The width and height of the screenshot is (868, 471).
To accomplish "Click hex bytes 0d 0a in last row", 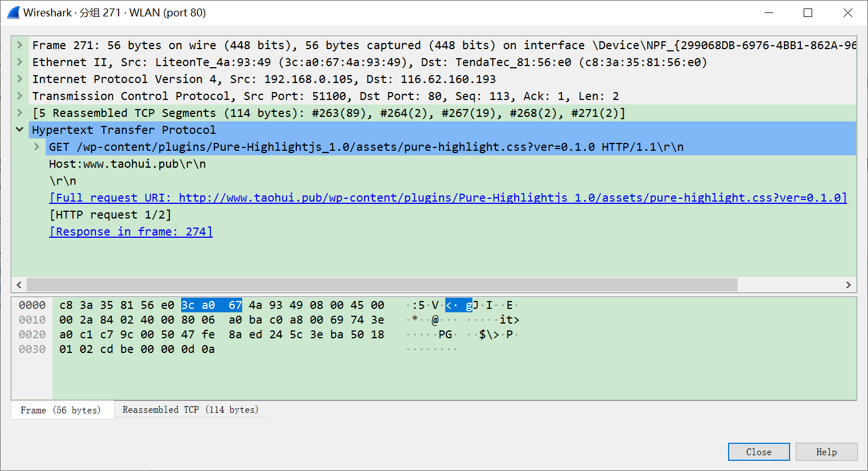I will [x=198, y=349].
